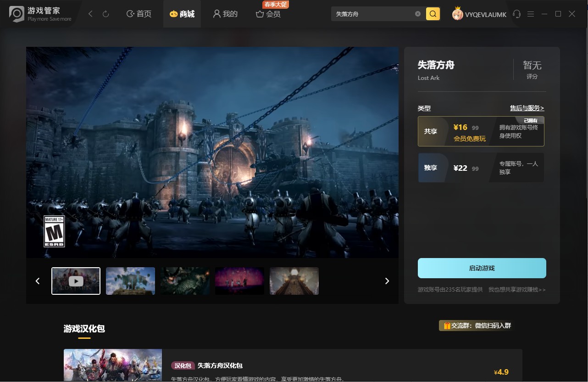Play the video thumbnail in gallery

point(76,281)
